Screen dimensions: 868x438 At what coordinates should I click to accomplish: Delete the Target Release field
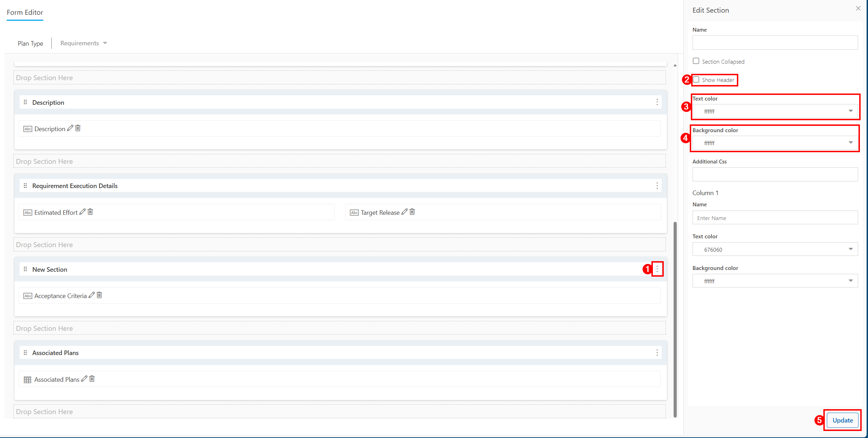pyautogui.click(x=412, y=212)
